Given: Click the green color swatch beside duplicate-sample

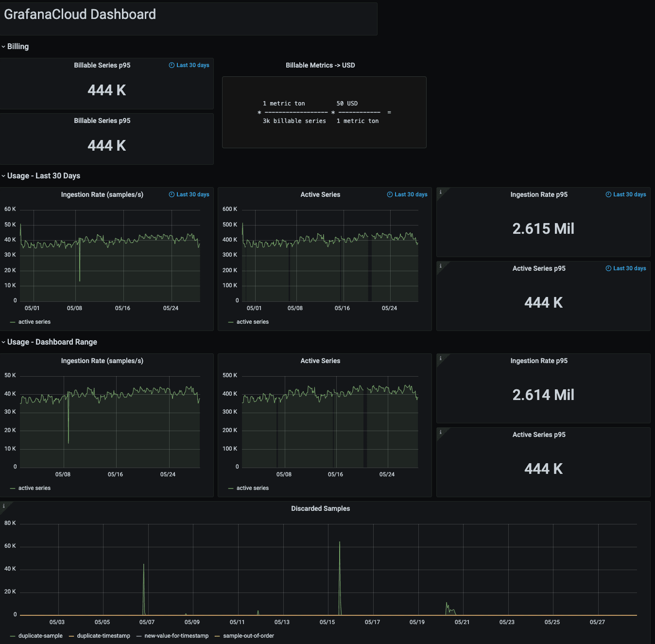Looking at the screenshot, I should 13,636.
